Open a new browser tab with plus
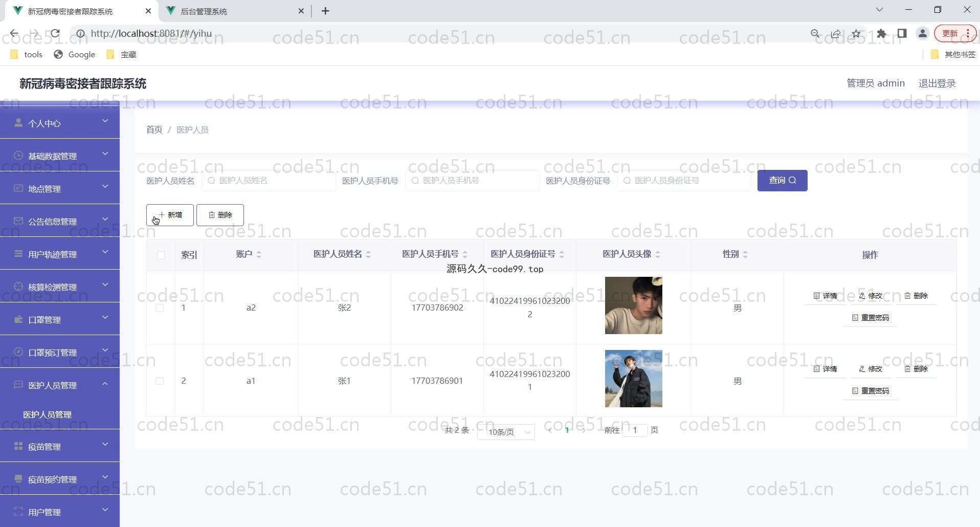This screenshot has height=527, width=980. pyautogui.click(x=325, y=11)
